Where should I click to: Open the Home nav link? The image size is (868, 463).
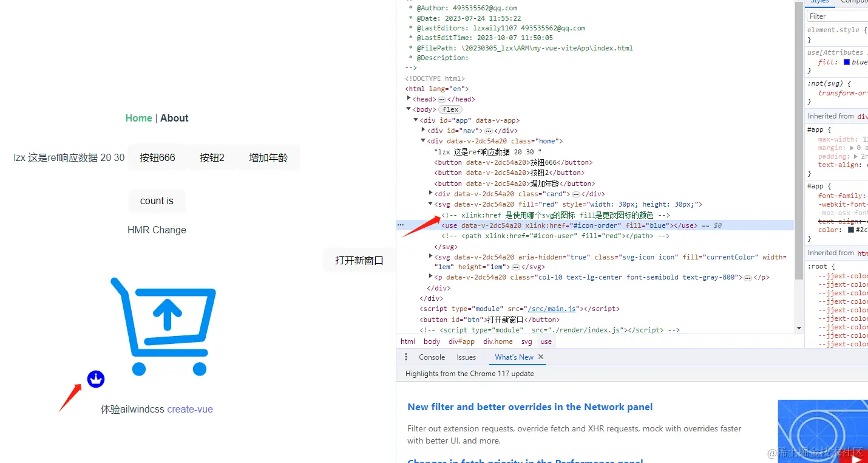138,118
